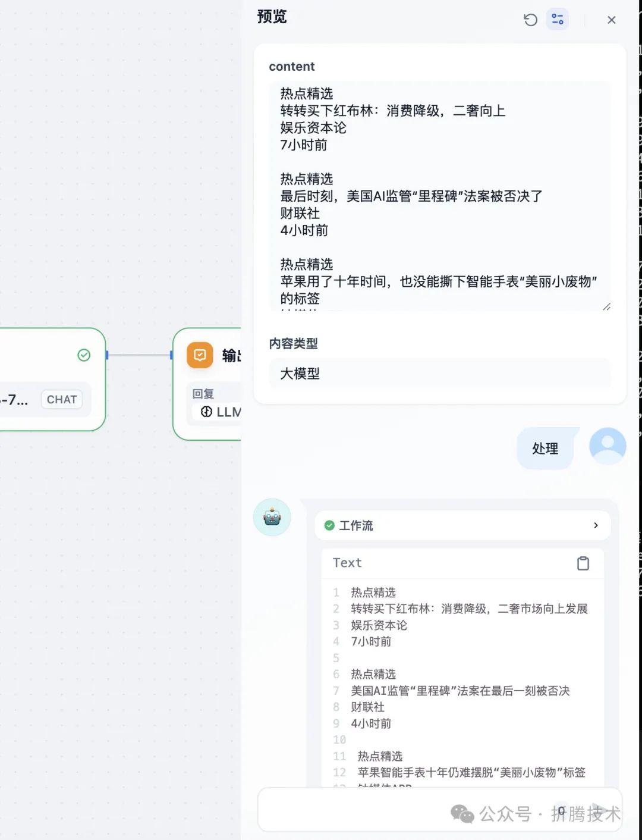Click the reset icon in the 预览 header
642x840 pixels.
point(530,19)
